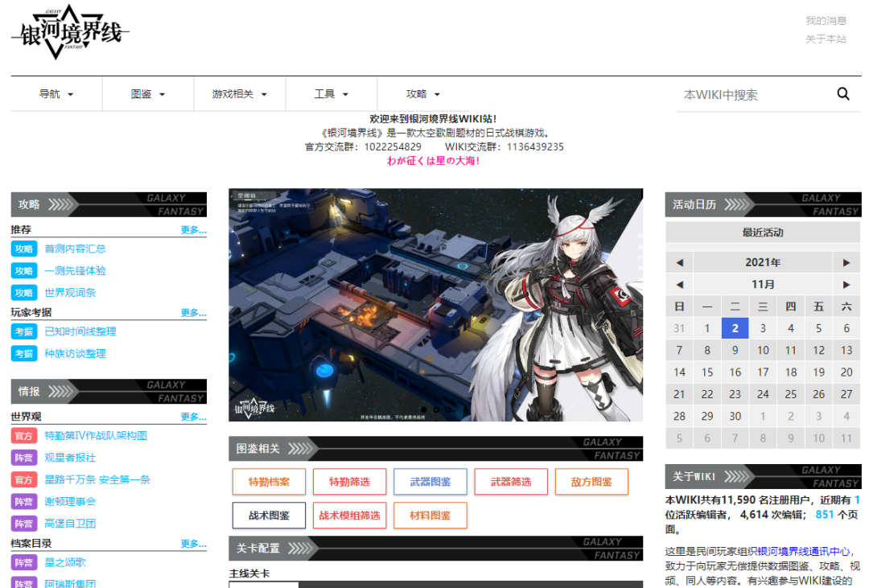Image resolution: width=869 pixels, height=588 pixels.
Task: Click the search magnifier icon
Action: [x=843, y=94]
